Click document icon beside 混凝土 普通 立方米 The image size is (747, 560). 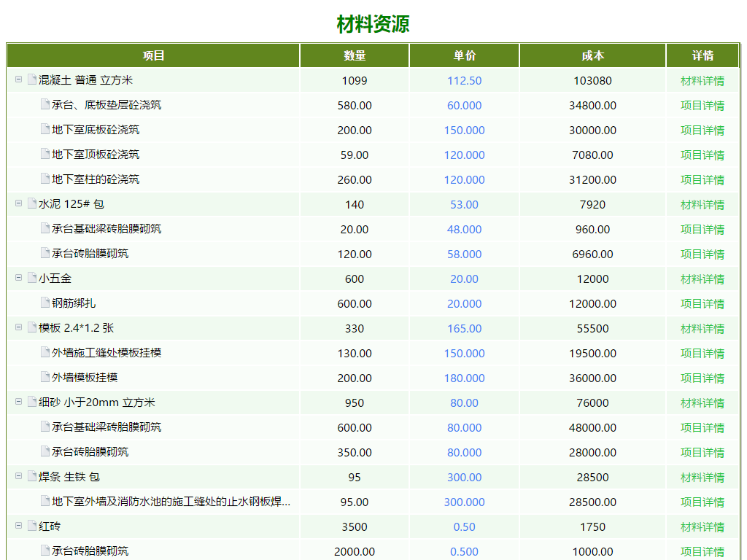point(32,79)
